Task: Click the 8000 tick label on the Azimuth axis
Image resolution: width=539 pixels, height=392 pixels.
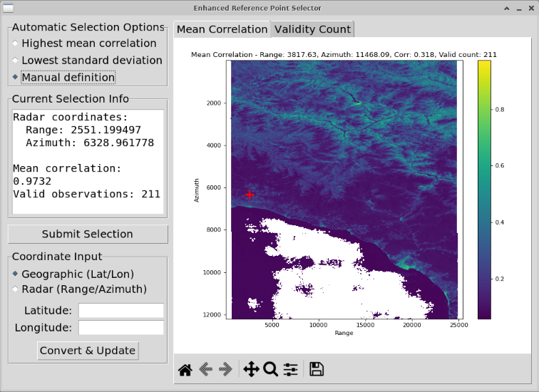Action: [213, 229]
